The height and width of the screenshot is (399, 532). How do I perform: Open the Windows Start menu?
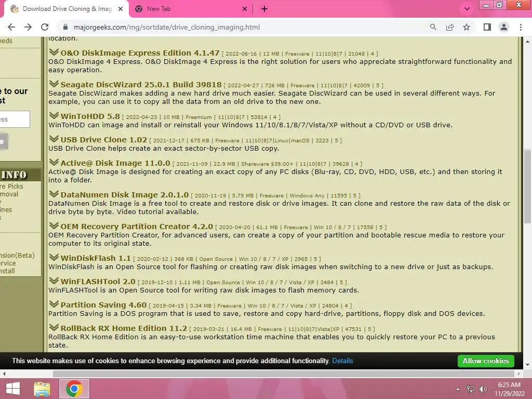pyautogui.click(x=13, y=389)
